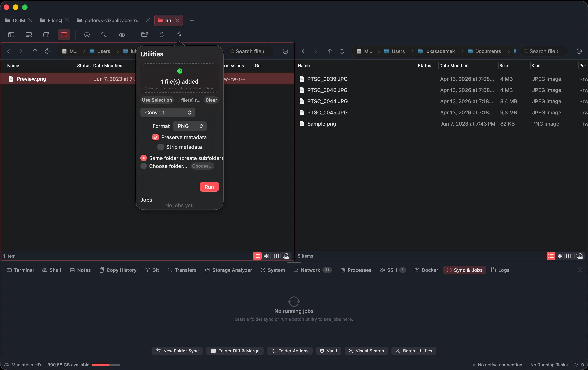Check the Preserve metadata checkbox

click(156, 137)
